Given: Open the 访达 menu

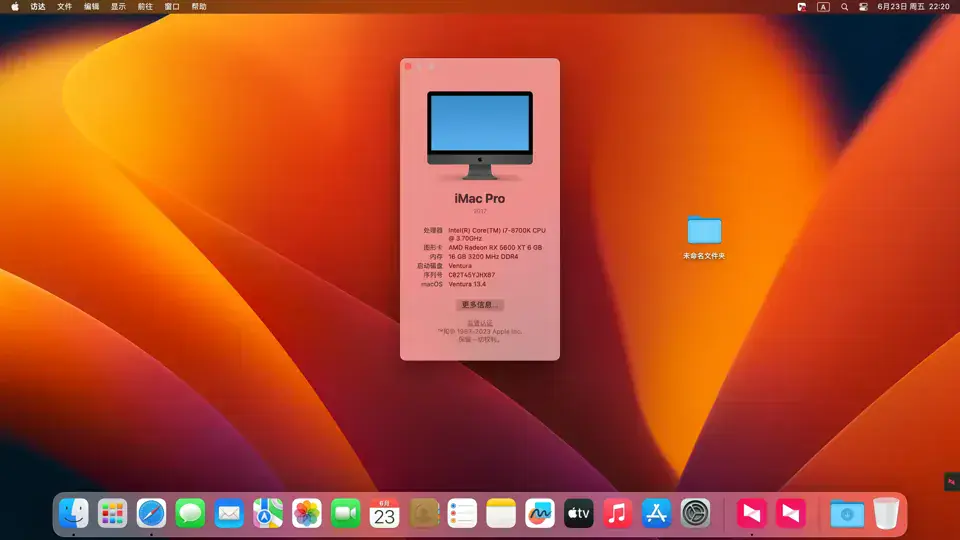Looking at the screenshot, I should 38,7.
